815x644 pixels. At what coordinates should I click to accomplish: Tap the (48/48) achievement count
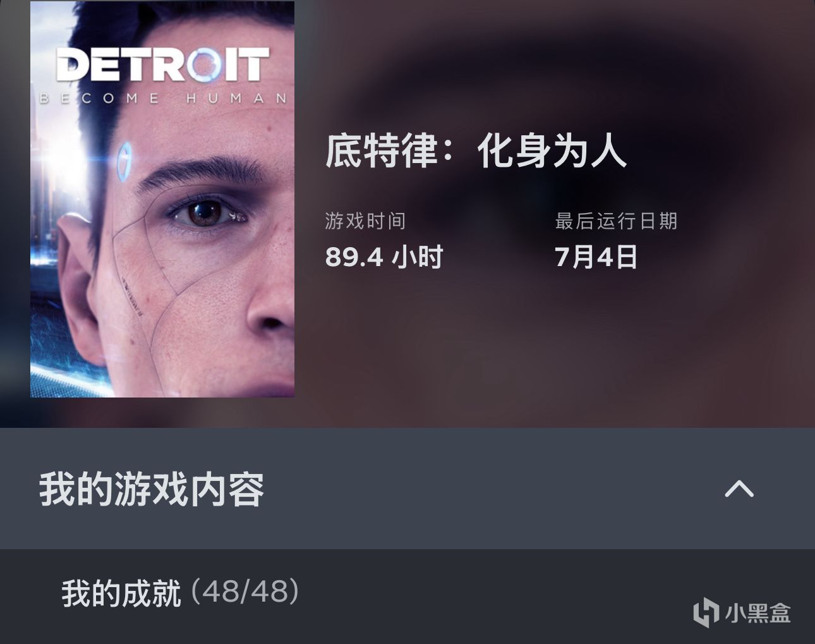pos(245,593)
